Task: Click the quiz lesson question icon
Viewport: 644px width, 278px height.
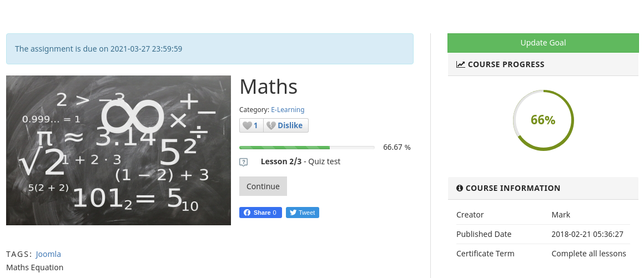Action: pos(243,162)
